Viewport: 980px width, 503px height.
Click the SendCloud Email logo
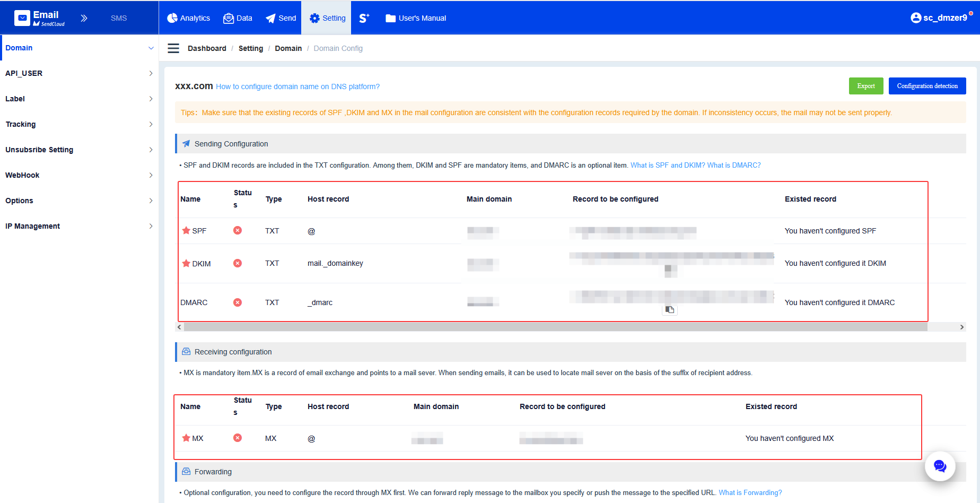coord(40,18)
